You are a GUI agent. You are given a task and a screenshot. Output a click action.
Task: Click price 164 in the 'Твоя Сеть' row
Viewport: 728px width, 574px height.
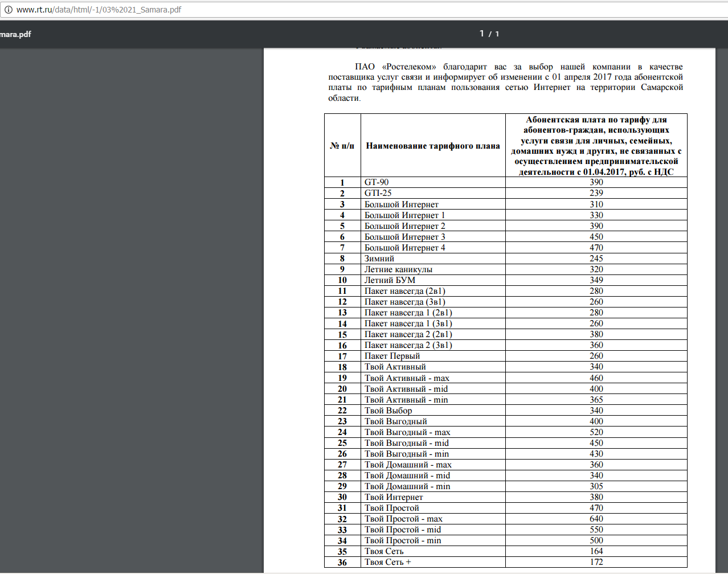coord(596,551)
